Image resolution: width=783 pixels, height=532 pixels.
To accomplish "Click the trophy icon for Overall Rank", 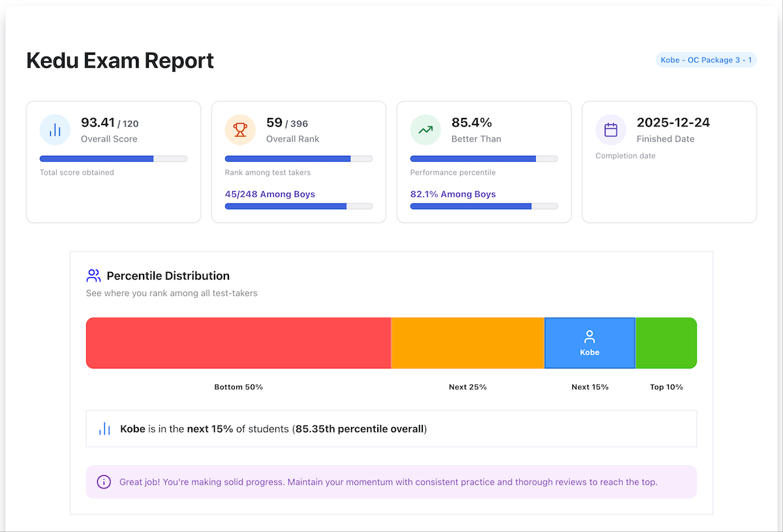I will pos(240,130).
